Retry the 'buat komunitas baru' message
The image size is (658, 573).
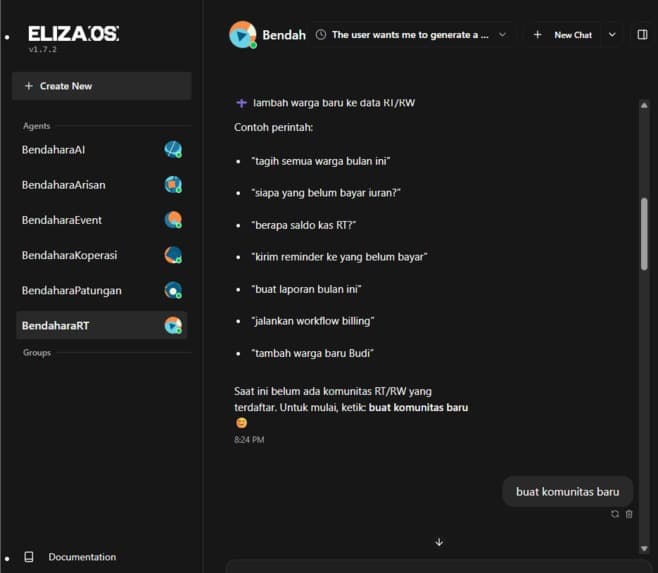(615, 514)
